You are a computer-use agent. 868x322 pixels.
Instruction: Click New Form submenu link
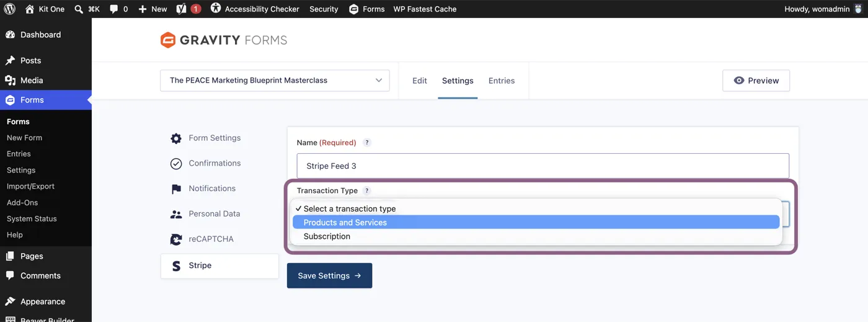pos(24,138)
